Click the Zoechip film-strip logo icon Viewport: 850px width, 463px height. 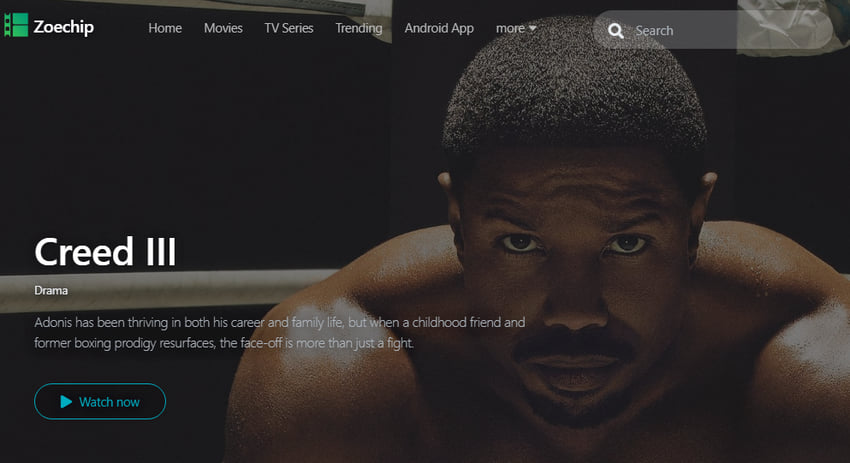[16, 25]
